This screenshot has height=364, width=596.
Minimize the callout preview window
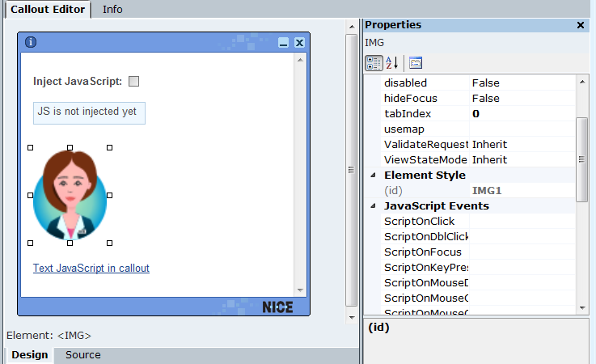point(283,43)
